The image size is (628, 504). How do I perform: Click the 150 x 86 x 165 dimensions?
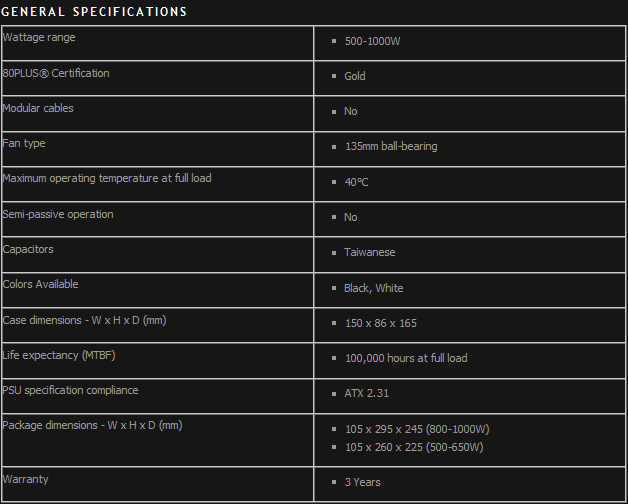click(381, 323)
